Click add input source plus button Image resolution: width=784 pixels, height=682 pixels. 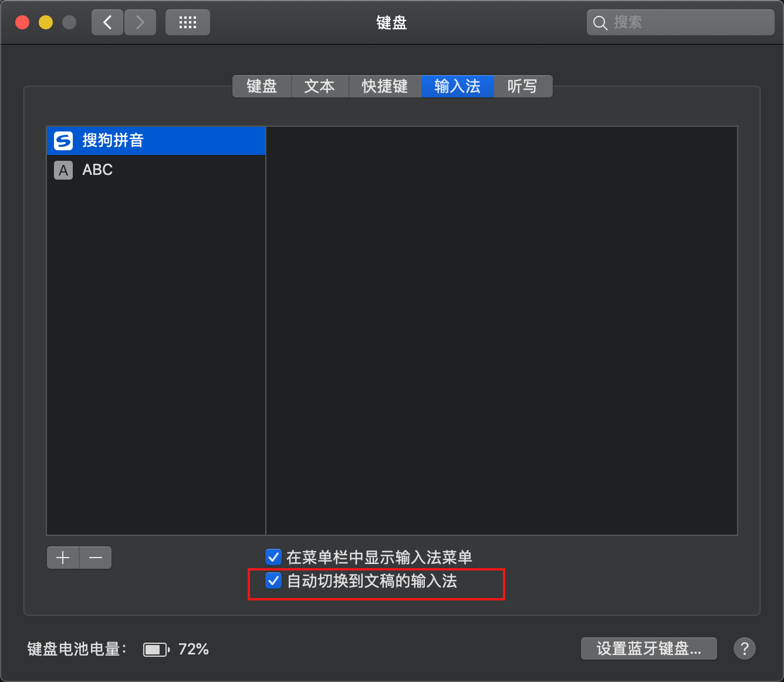[x=62, y=557]
